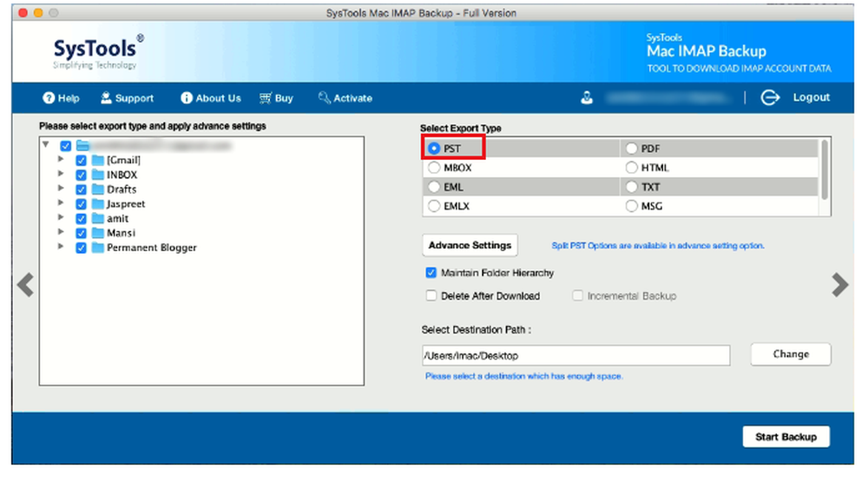Click the export type list scrollbar

click(x=825, y=169)
